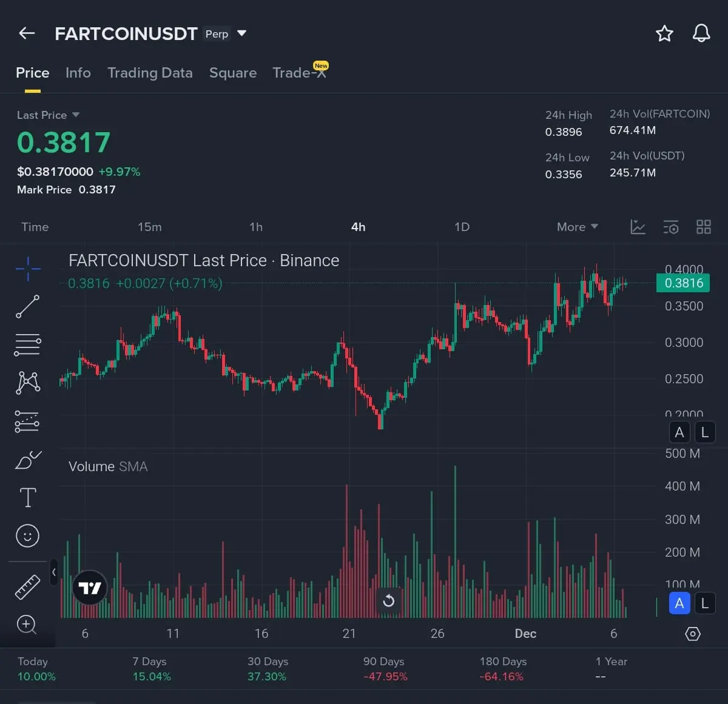Click the 24h High value 0.3896

(x=564, y=132)
